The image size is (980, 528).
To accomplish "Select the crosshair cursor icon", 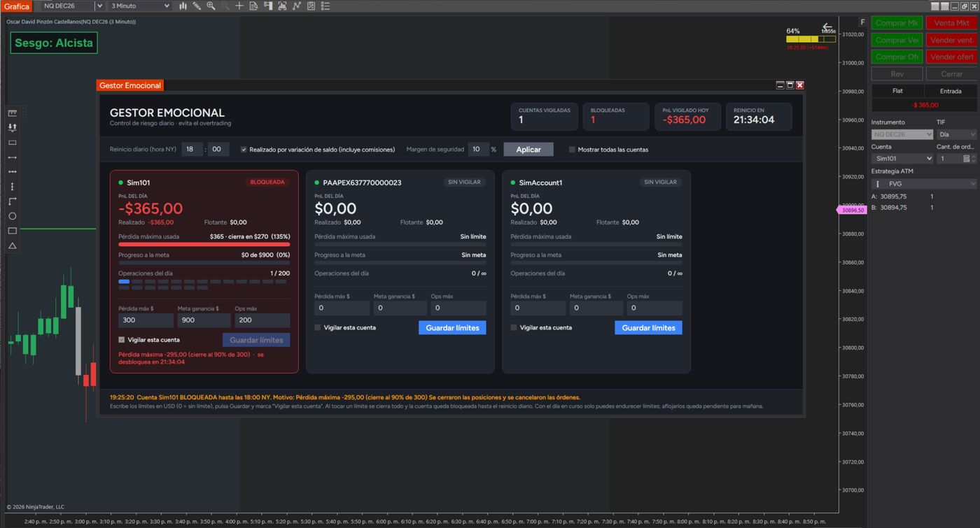I will point(239,6).
